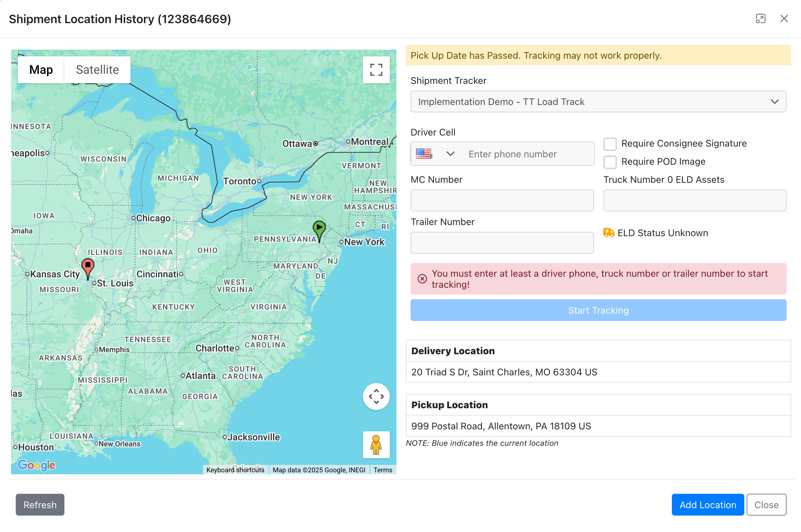This screenshot has width=801, height=532.
Task: Switch to Map view
Action: coord(41,69)
